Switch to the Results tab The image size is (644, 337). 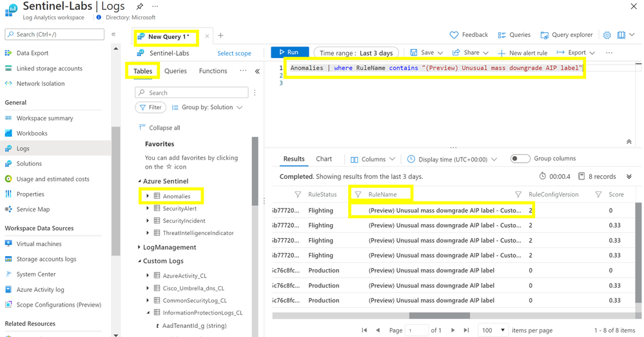(294, 159)
